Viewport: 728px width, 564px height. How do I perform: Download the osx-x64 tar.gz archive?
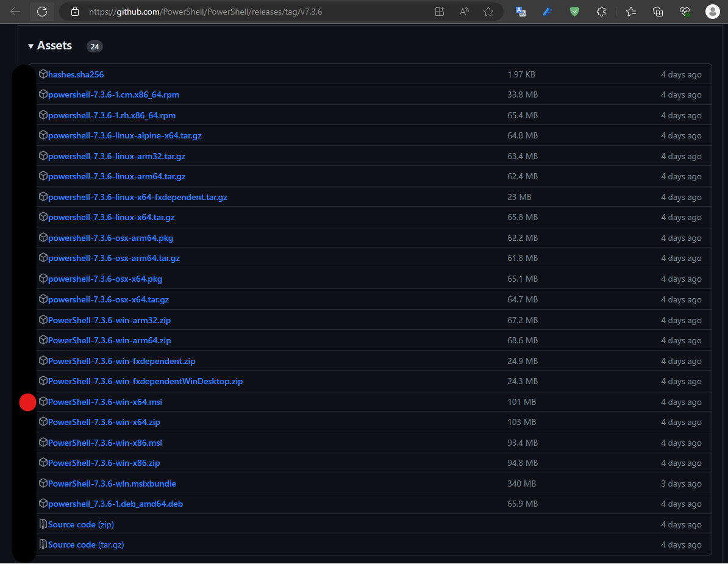coord(108,300)
